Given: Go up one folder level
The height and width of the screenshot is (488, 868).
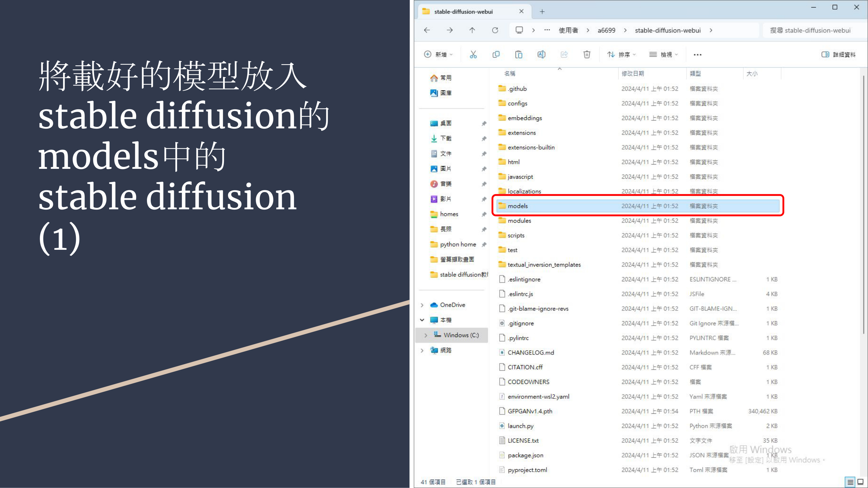Looking at the screenshot, I should pos(472,30).
